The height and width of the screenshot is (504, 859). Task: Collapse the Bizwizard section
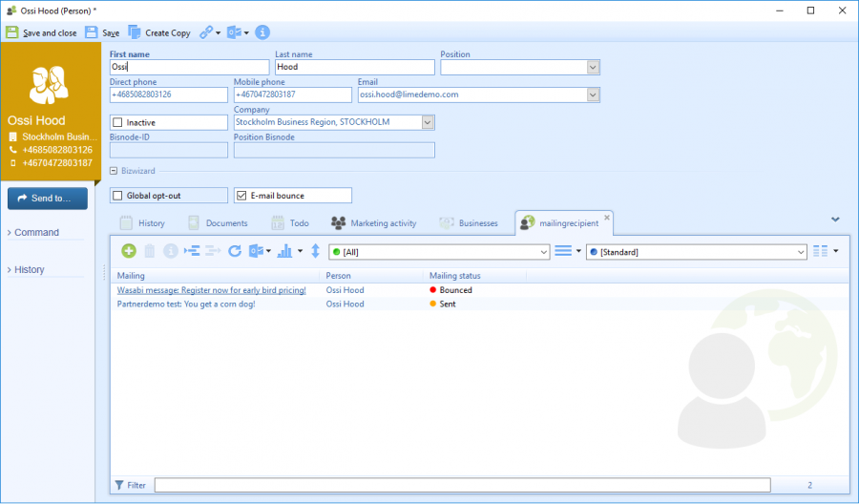(x=114, y=171)
